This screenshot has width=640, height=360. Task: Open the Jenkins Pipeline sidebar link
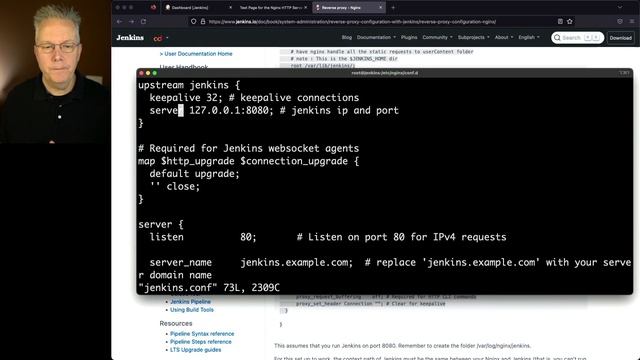tap(190, 302)
